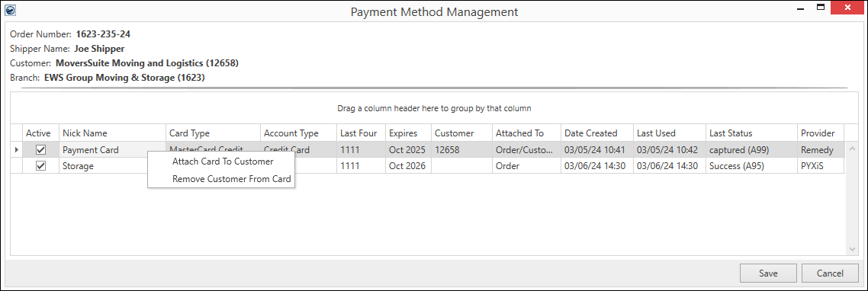Click branch EWS Group Moving & Storage (1623)
This screenshot has height=291, width=868.
tap(124, 78)
